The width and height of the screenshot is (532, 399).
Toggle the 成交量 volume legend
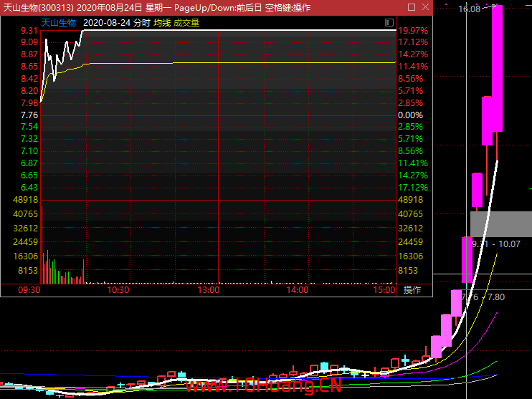(x=186, y=23)
